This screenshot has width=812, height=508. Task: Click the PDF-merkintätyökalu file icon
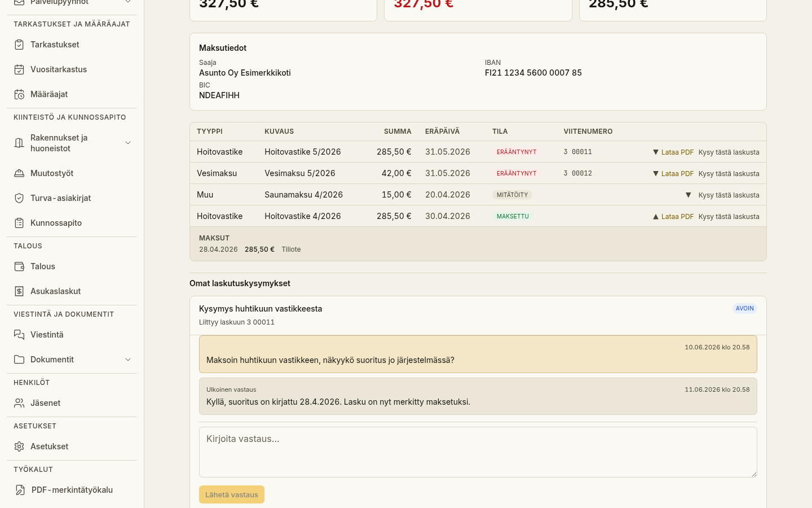coord(20,490)
